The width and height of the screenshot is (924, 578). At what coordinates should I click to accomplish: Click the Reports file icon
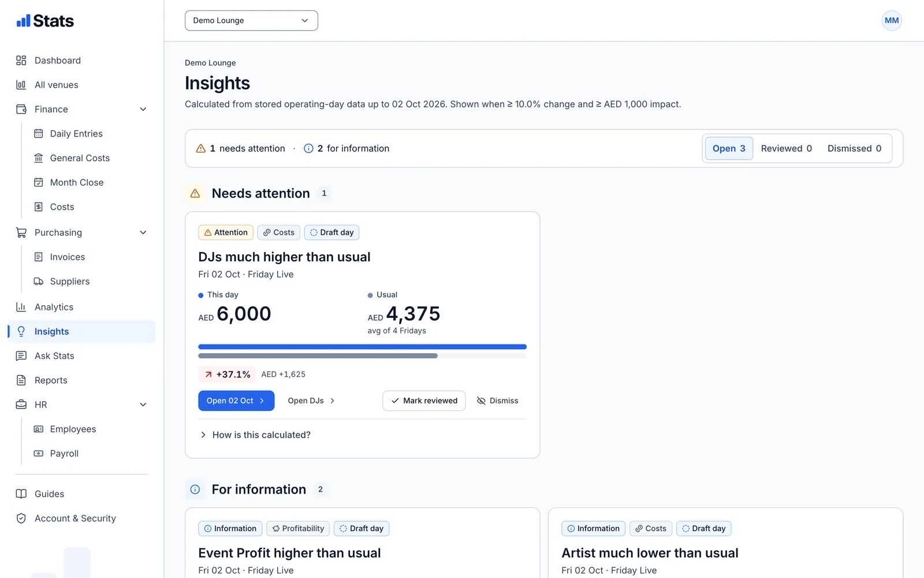pos(21,380)
